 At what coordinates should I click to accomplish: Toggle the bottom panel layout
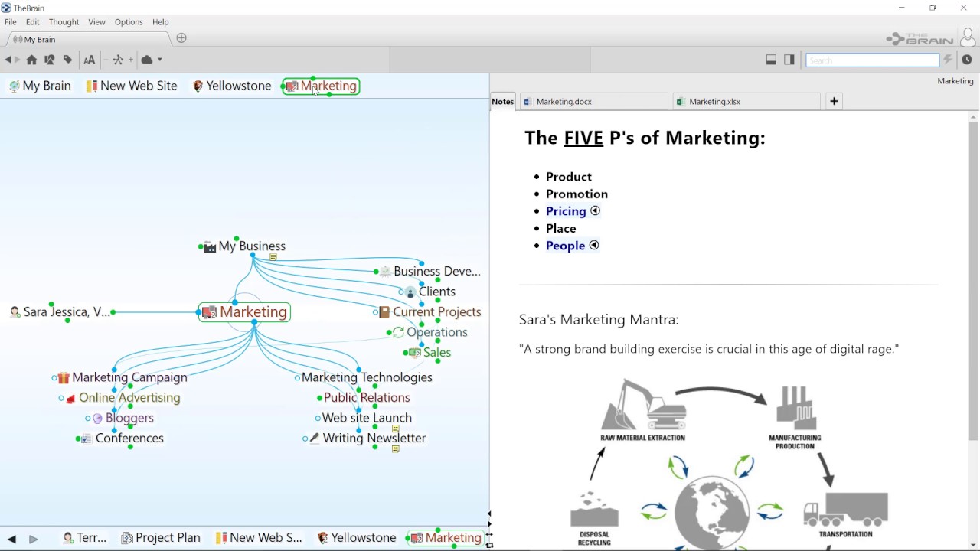[x=771, y=60]
